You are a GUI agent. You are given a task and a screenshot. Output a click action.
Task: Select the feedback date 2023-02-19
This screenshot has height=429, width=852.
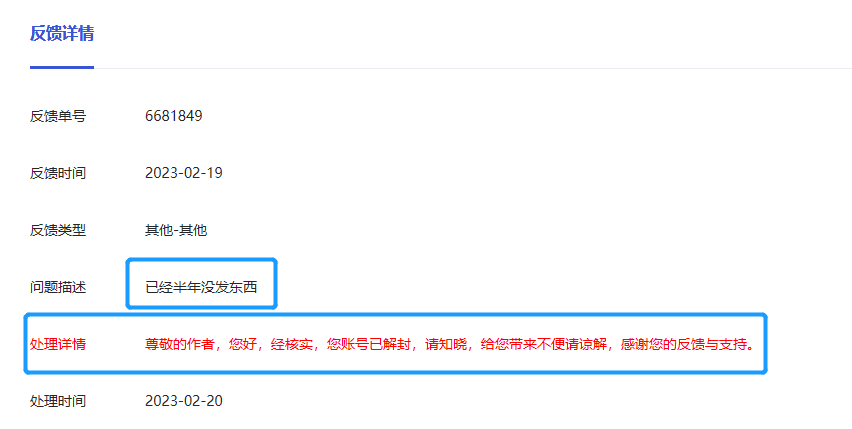pos(184,173)
